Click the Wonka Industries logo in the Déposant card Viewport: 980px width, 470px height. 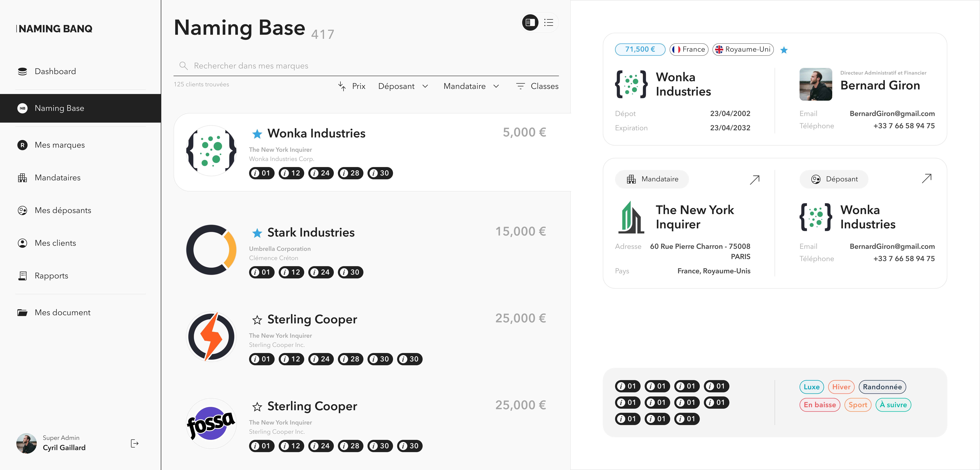[816, 217]
